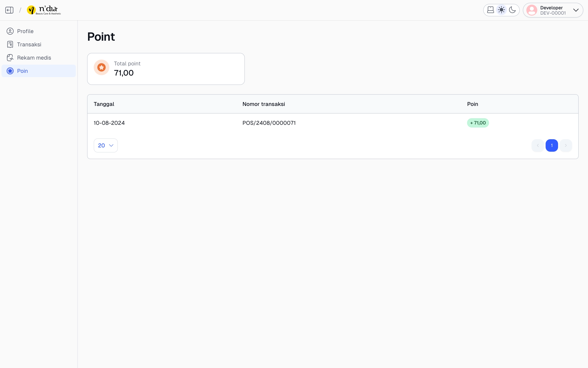The width and height of the screenshot is (588, 368).
Task: Click the Transaksi receipt icon
Action: [x=10, y=44]
